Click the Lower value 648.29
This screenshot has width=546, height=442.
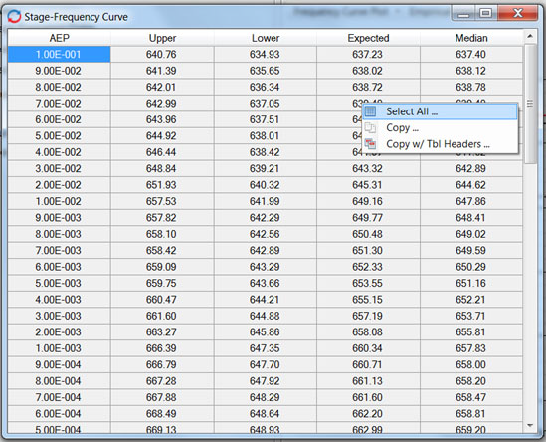[265, 397]
